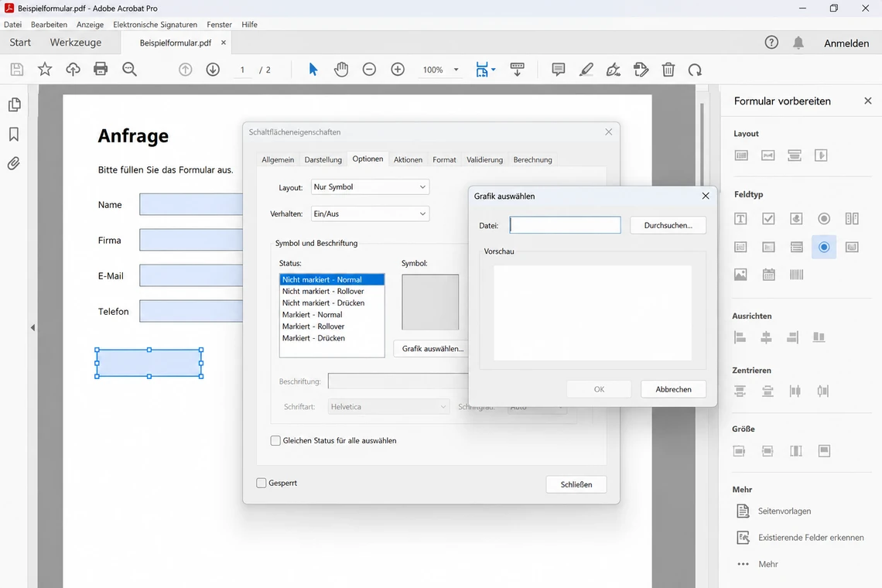Open the Bearbeiten menu
The height and width of the screenshot is (588, 882).
coord(49,25)
